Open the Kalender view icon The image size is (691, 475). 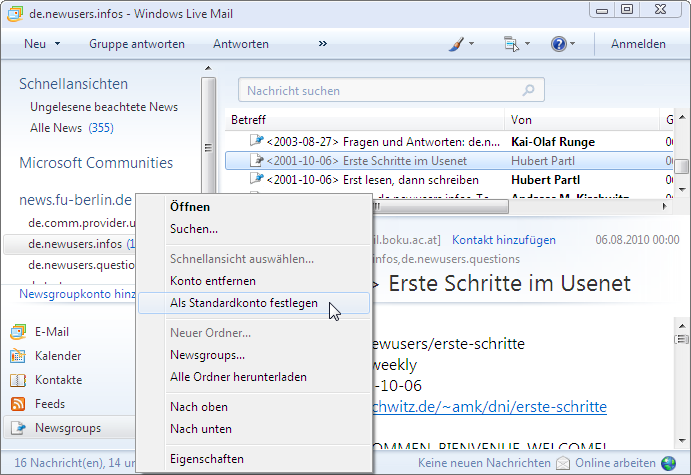click(17, 356)
